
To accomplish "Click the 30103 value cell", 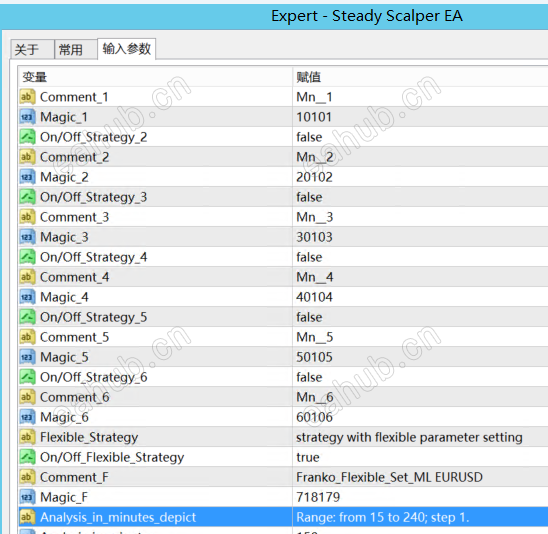I will [420, 237].
